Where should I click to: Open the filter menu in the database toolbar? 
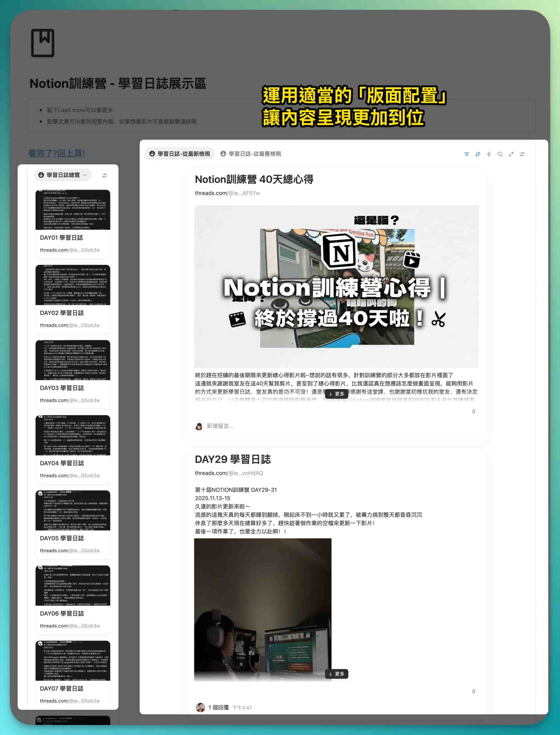pos(466,154)
